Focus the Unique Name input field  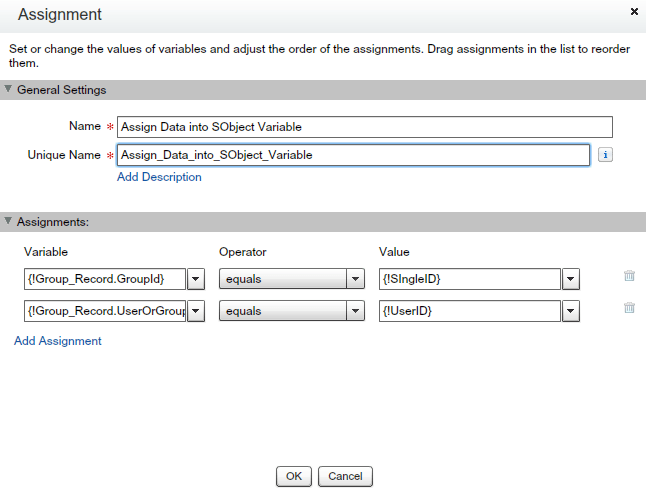click(x=353, y=155)
